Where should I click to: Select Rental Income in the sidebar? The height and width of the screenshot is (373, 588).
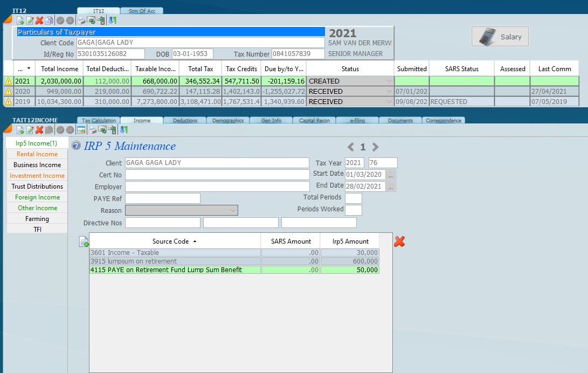tap(37, 154)
